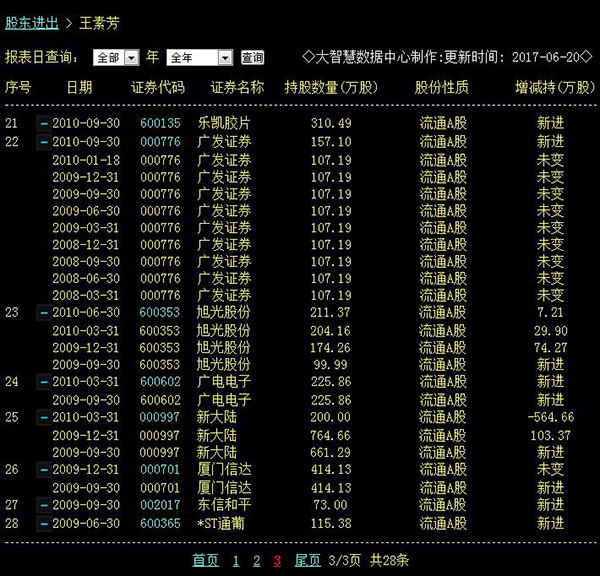600x576 pixels.
Task: Open stock code 000997 link in row 25
Action: click(159, 417)
